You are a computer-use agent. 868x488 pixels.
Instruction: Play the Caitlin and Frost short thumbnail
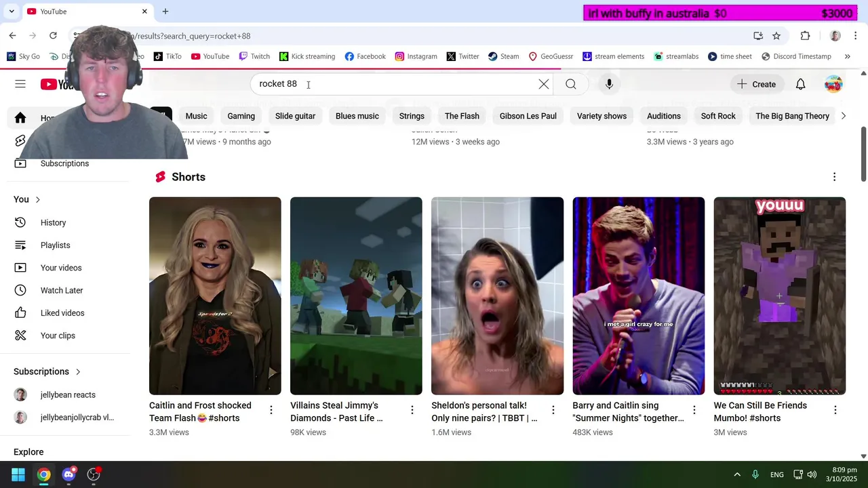point(215,296)
